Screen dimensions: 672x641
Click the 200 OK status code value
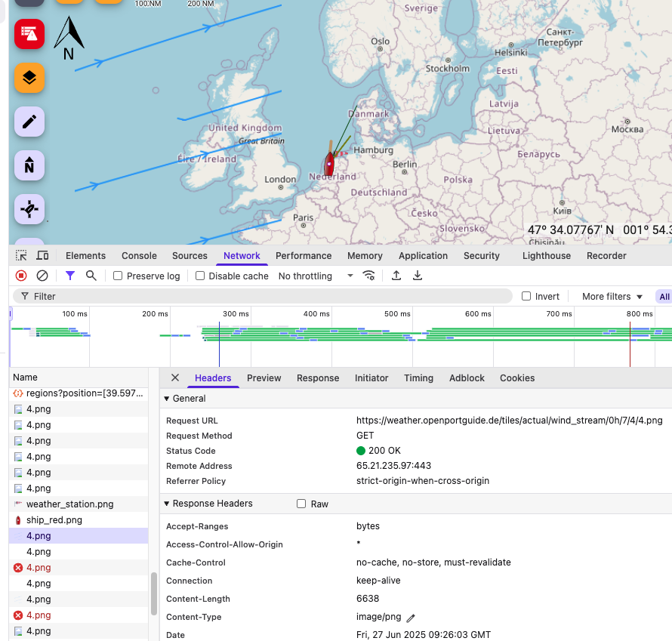(x=378, y=450)
